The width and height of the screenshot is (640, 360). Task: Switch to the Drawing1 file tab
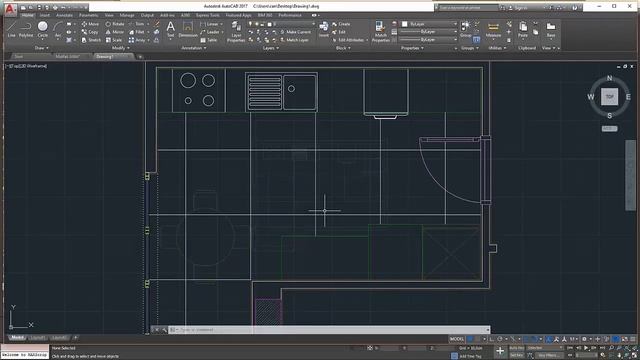point(112,57)
